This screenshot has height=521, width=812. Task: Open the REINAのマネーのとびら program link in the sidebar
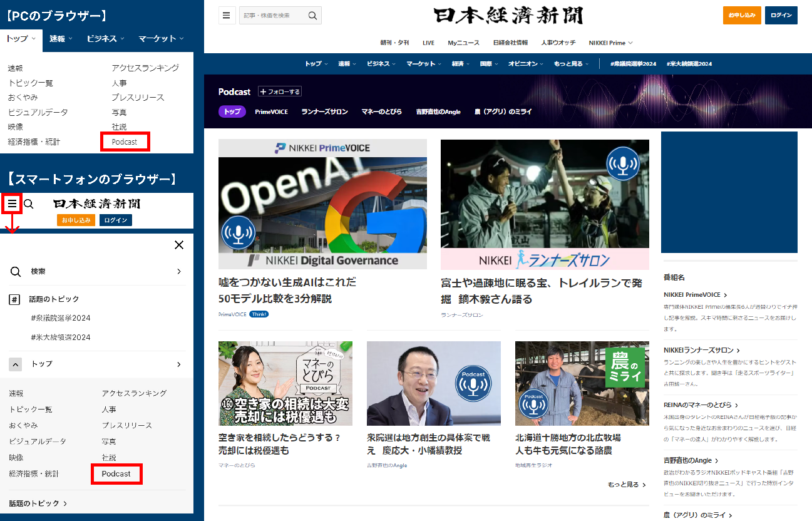pos(701,405)
